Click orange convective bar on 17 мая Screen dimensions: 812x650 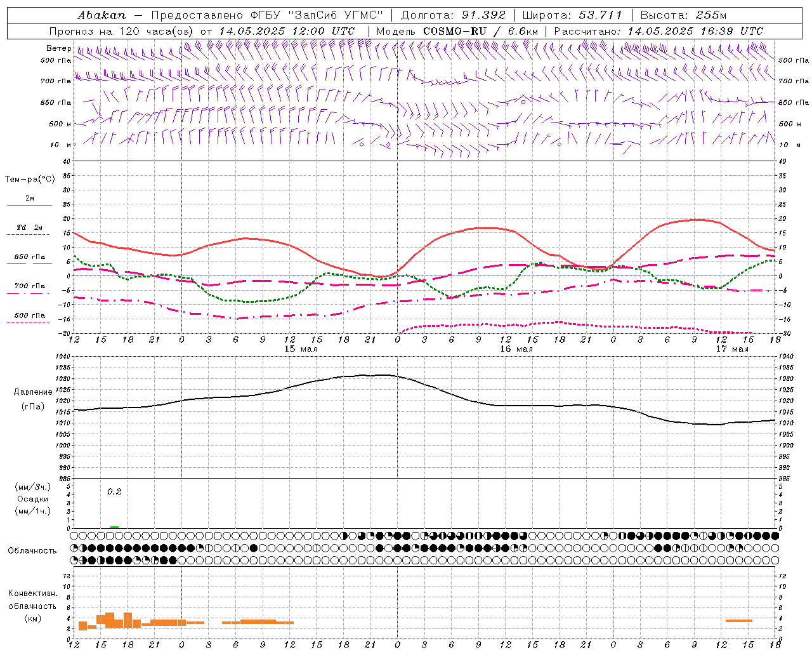pos(739,621)
